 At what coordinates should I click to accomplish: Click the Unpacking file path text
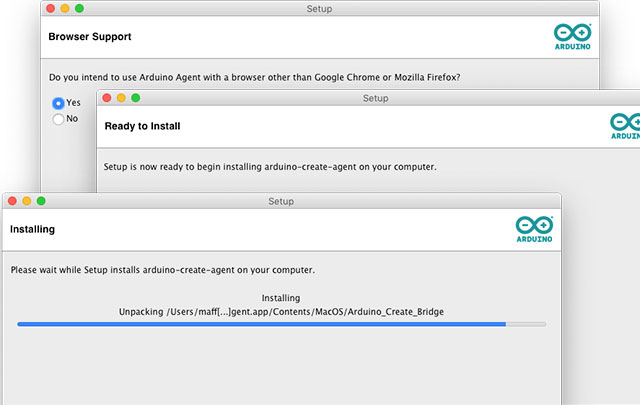pyautogui.click(x=281, y=311)
